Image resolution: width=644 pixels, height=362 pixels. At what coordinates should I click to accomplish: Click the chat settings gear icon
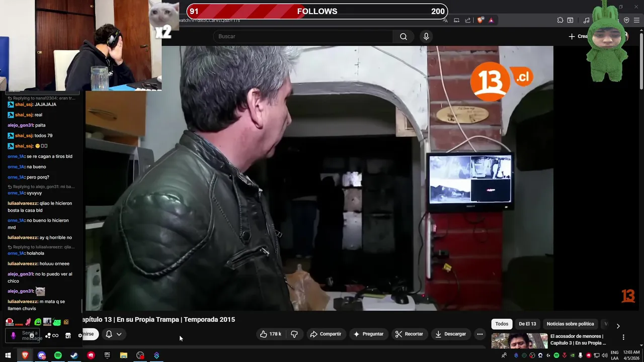pos(80,335)
